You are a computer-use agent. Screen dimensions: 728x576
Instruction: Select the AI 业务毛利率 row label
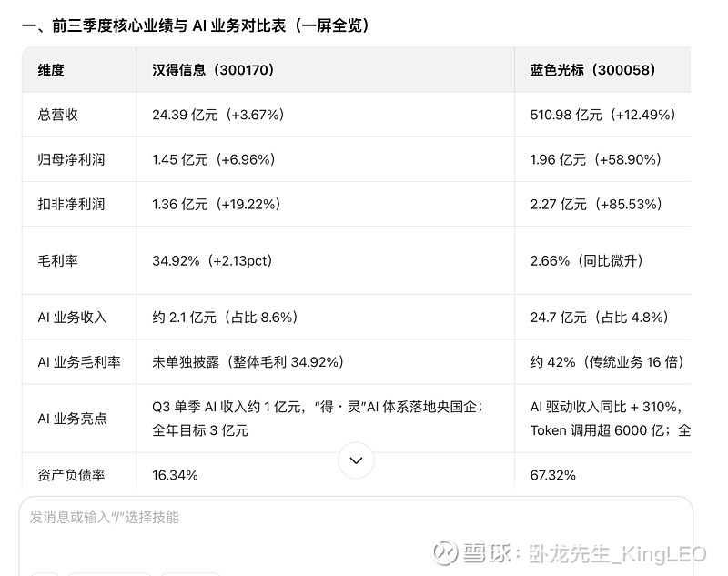[x=79, y=362]
